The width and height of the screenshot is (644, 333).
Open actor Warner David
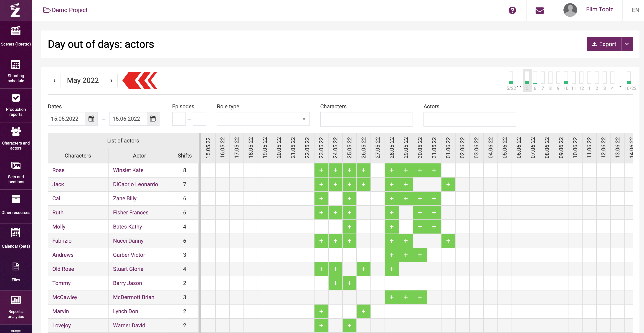[129, 325]
